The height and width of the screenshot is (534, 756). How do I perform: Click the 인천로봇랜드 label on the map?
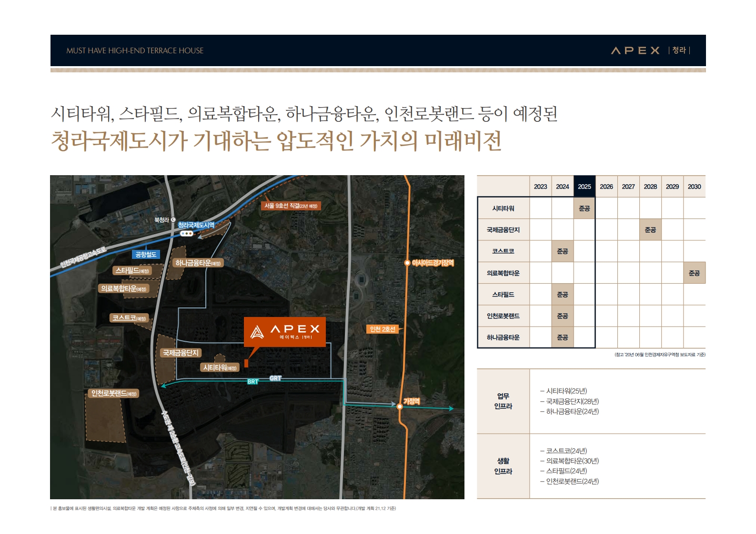[113, 393]
